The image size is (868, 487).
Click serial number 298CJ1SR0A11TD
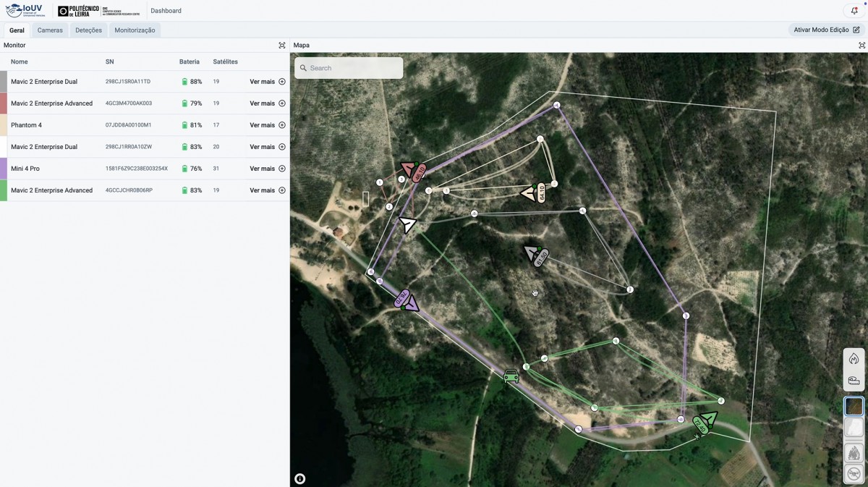point(128,82)
